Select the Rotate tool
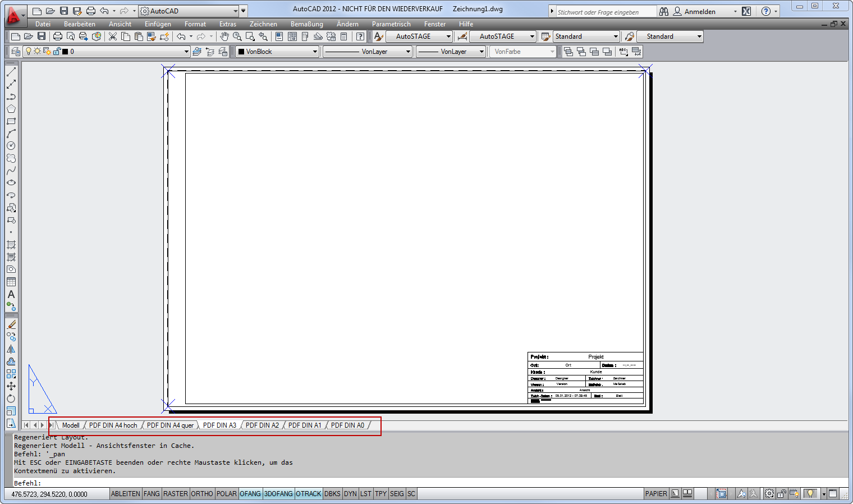The width and height of the screenshot is (853, 504). 11,398
